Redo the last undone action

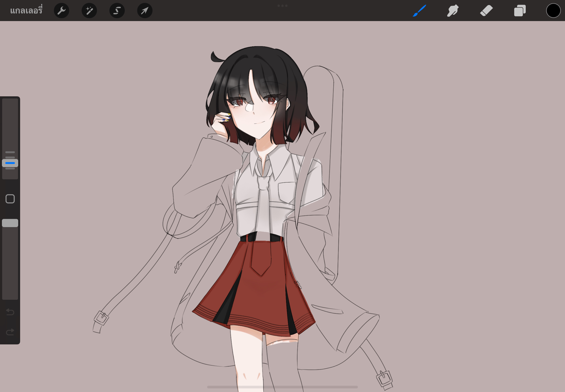coord(10,332)
